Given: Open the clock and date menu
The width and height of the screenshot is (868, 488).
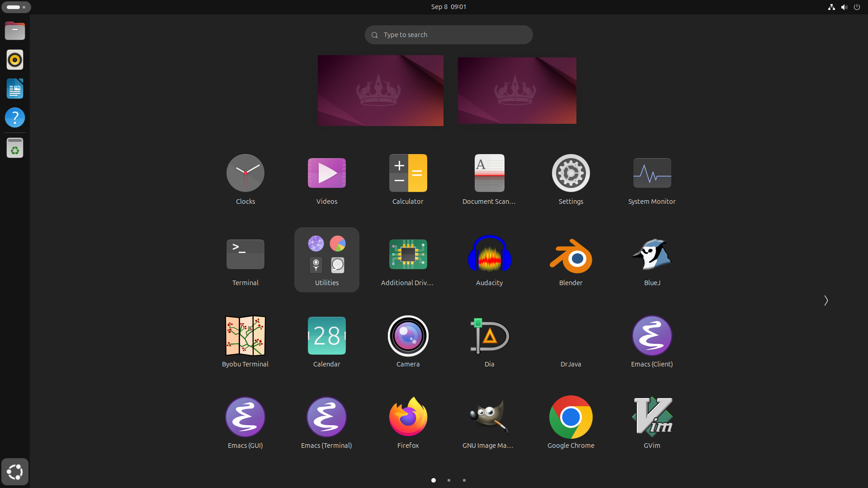Looking at the screenshot, I should (448, 7).
